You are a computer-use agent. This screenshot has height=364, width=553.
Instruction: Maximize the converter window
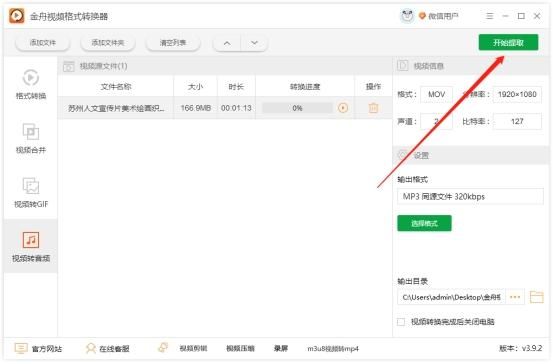(521, 16)
